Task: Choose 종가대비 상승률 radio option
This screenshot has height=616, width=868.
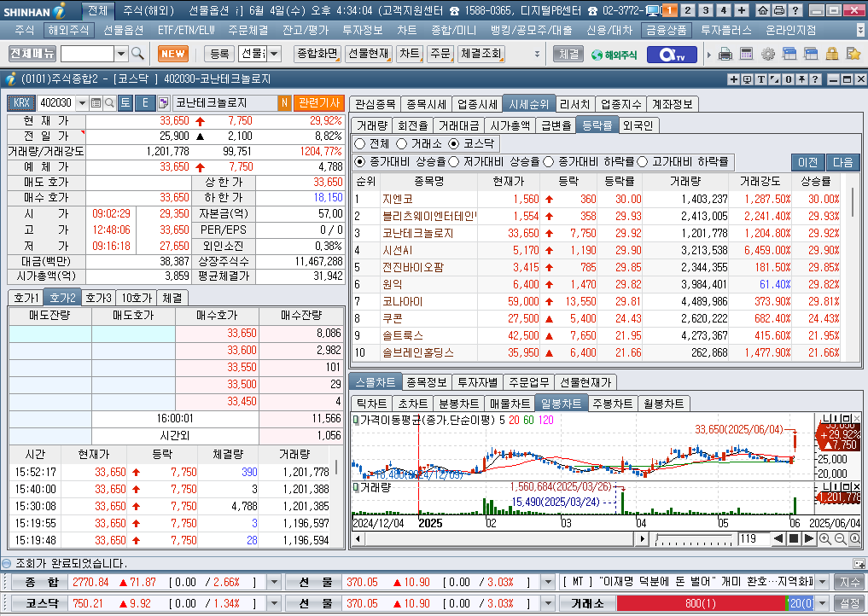Action: click(360, 161)
